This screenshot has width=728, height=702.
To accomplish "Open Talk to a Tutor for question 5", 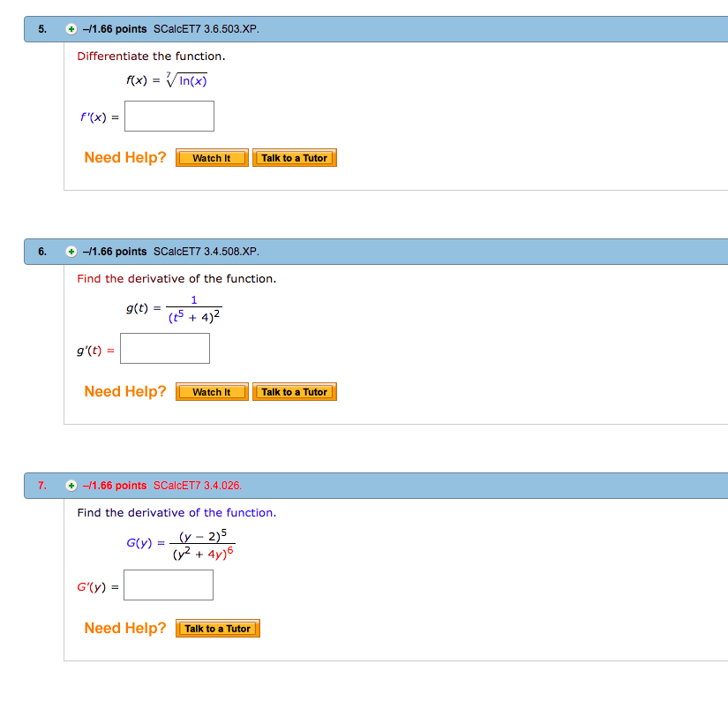I will click(295, 158).
